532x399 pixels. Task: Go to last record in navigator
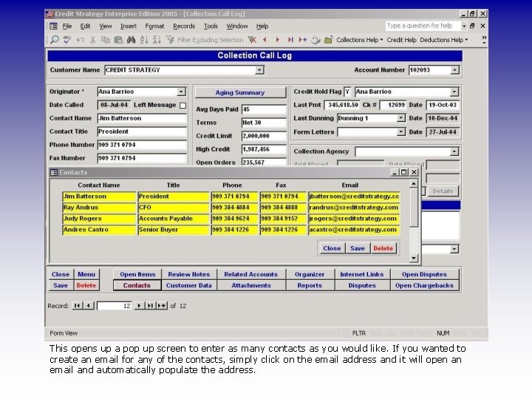pyautogui.click(x=149, y=306)
